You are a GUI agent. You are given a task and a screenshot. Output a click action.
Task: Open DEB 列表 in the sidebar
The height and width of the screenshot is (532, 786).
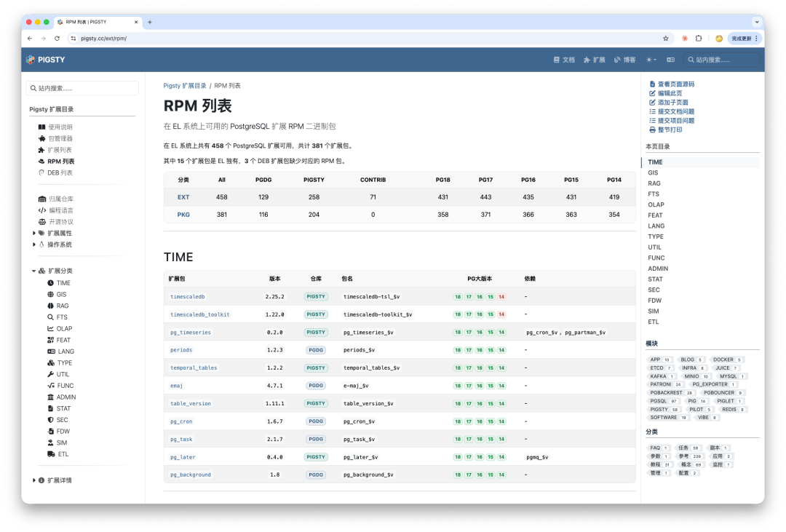tap(55, 172)
